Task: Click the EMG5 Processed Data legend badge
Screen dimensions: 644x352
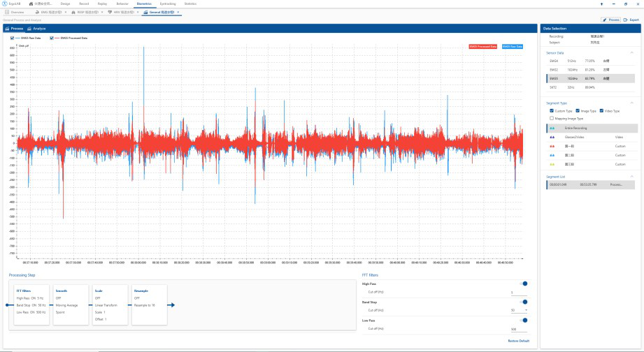Action: tap(483, 46)
